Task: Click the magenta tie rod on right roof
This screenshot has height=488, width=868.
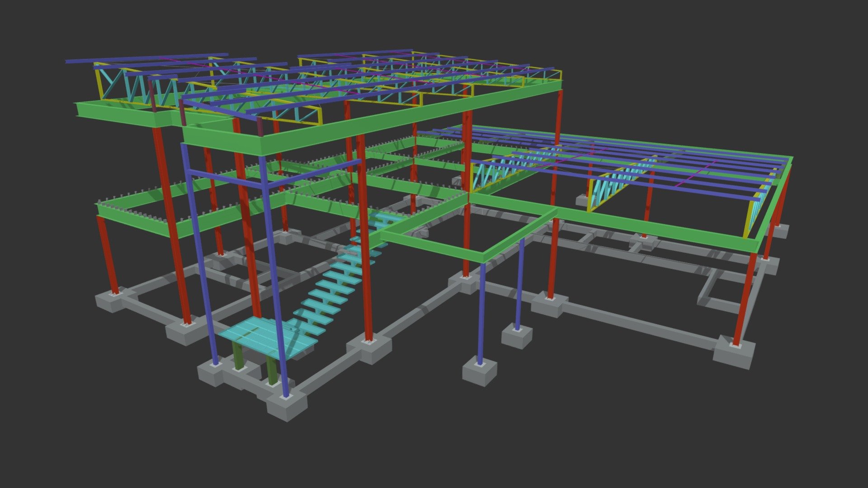Action: [698, 174]
